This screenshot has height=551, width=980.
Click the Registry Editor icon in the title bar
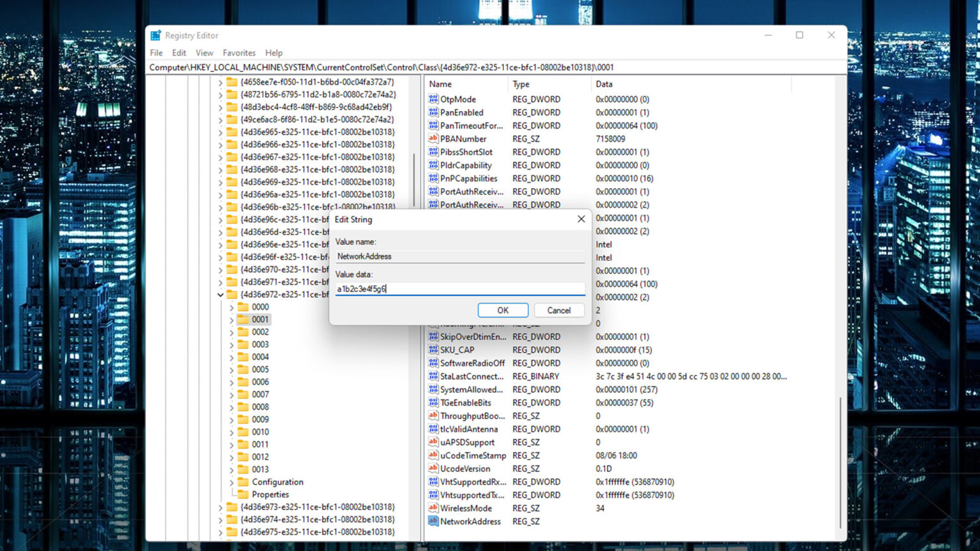tap(154, 35)
